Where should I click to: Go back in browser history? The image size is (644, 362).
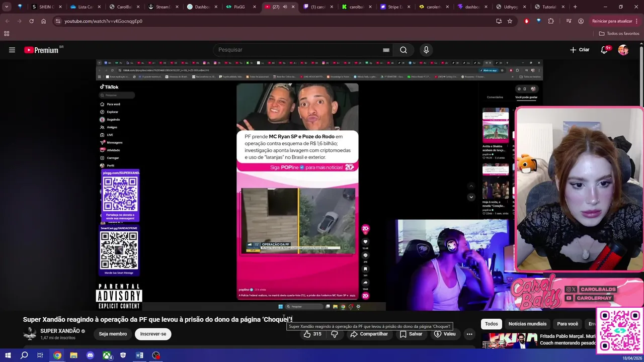[7, 21]
